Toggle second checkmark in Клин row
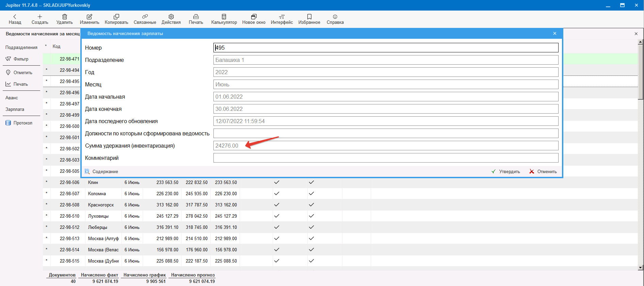Screen dimensions: 644x286 click(x=311, y=182)
